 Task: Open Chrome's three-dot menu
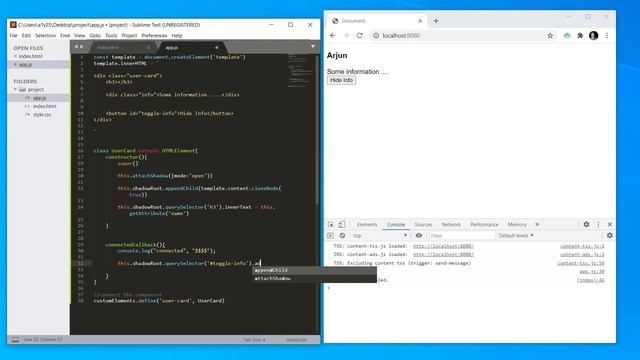pos(607,36)
